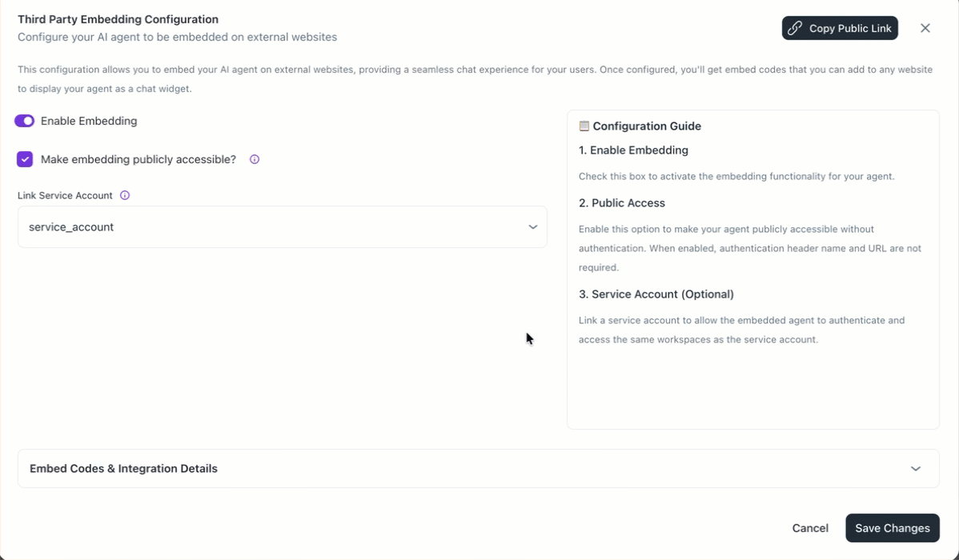
Task: Click the "1. Enable Embedding" guide heading
Action: point(633,150)
